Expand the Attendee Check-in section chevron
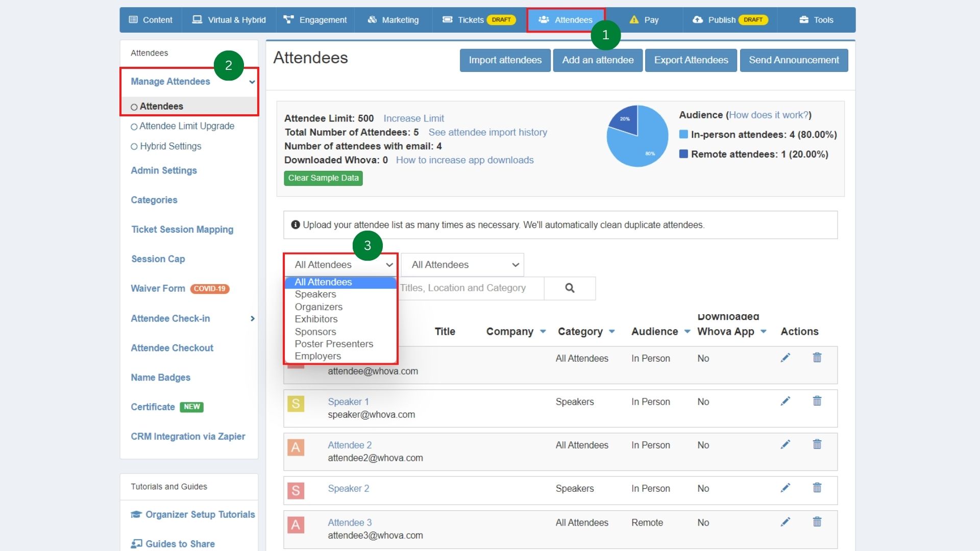This screenshot has height=551, width=980. [x=252, y=318]
